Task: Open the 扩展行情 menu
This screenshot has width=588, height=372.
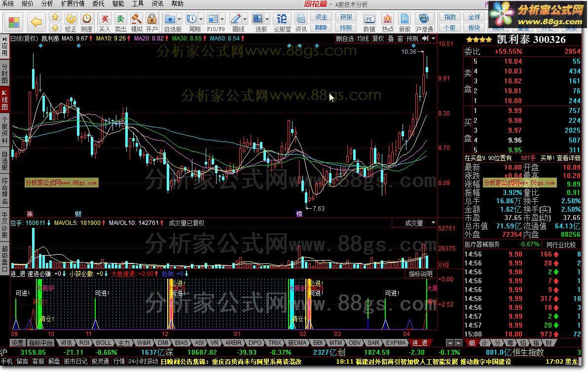Action: [x=73, y=4]
